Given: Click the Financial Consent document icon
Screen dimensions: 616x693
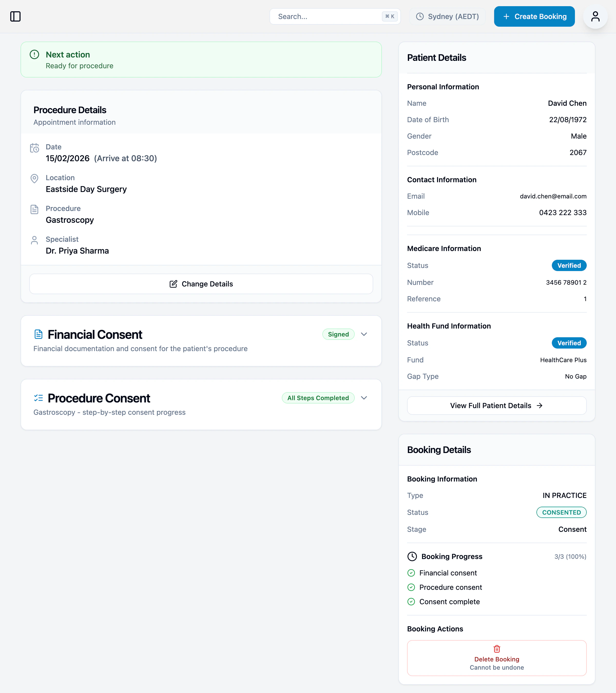Looking at the screenshot, I should pos(39,334).
